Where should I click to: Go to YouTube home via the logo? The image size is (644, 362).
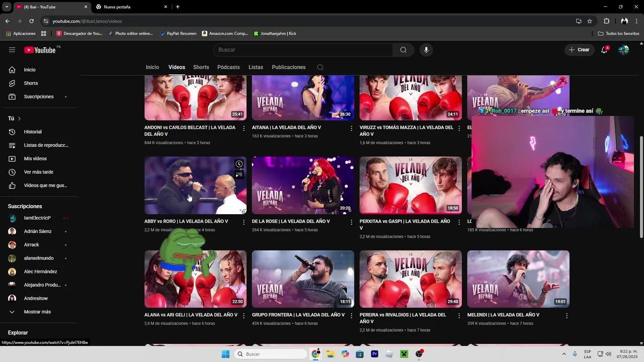point(40,50)
